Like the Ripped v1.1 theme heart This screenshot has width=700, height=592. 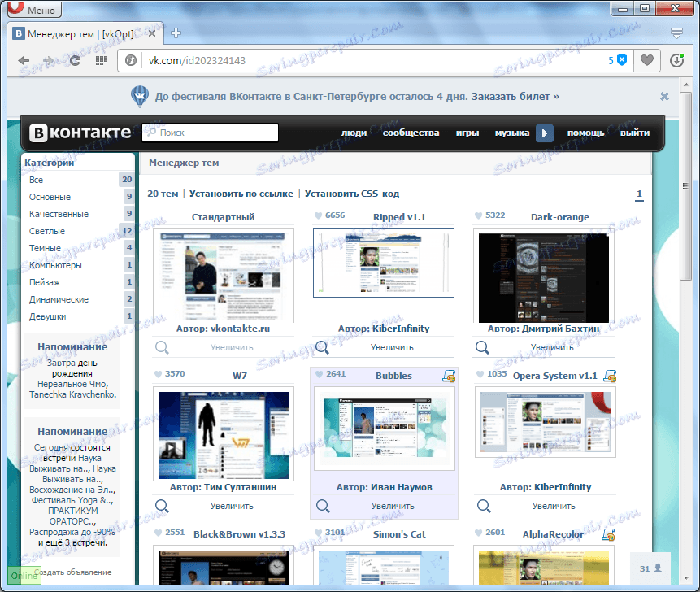319,215
